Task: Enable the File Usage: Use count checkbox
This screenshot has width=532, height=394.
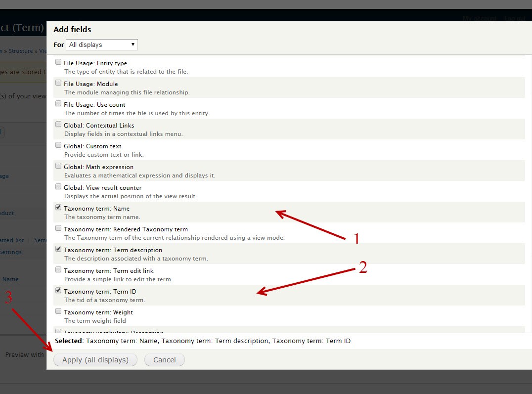Action: coord(58,103)
